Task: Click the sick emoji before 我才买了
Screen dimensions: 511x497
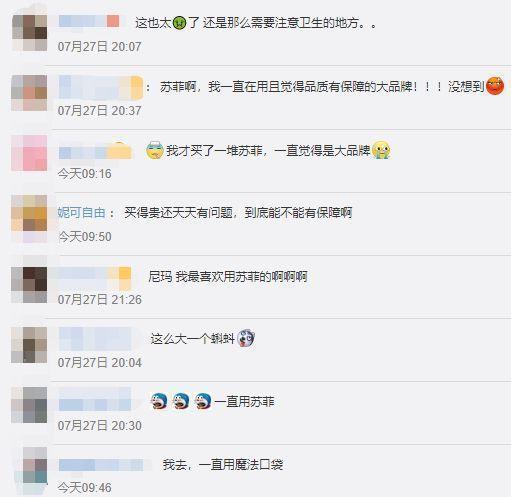Action: point(155,150)
